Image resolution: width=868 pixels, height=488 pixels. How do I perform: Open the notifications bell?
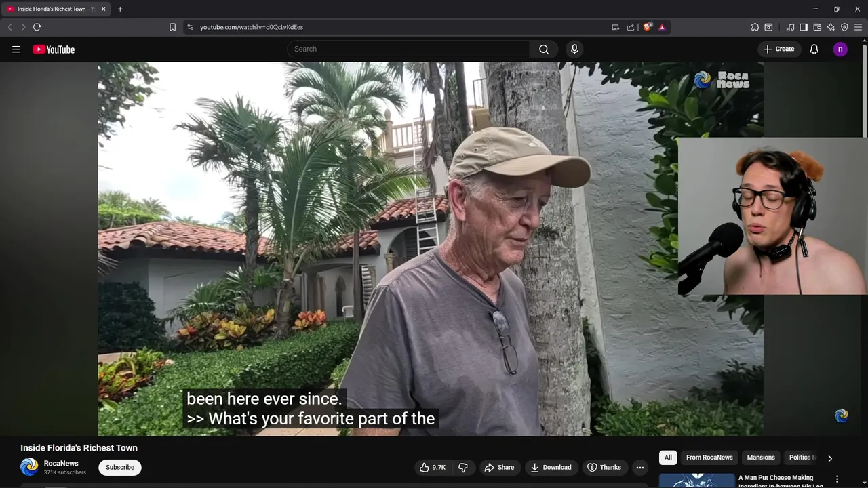point(814,49)
